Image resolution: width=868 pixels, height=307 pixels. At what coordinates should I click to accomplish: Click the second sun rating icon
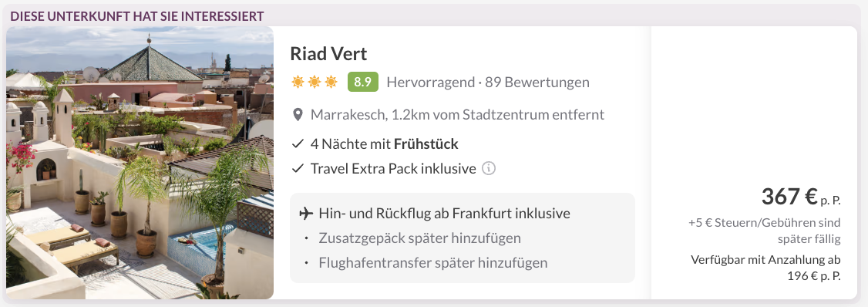click(x=315, y=83)
